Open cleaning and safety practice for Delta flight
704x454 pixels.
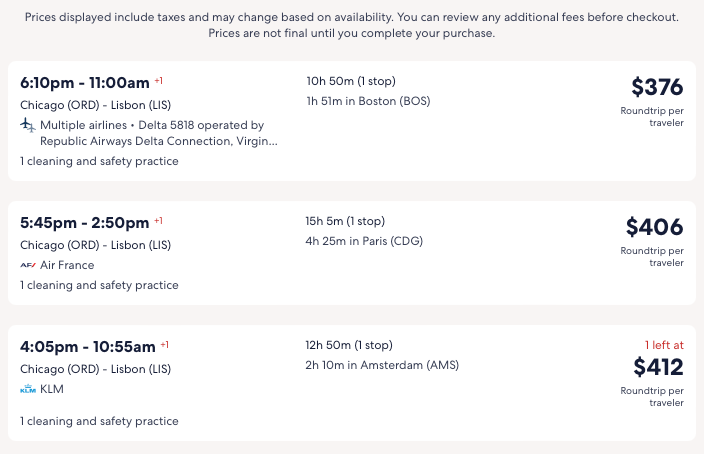pyautogui.click(x=99, y=161)
